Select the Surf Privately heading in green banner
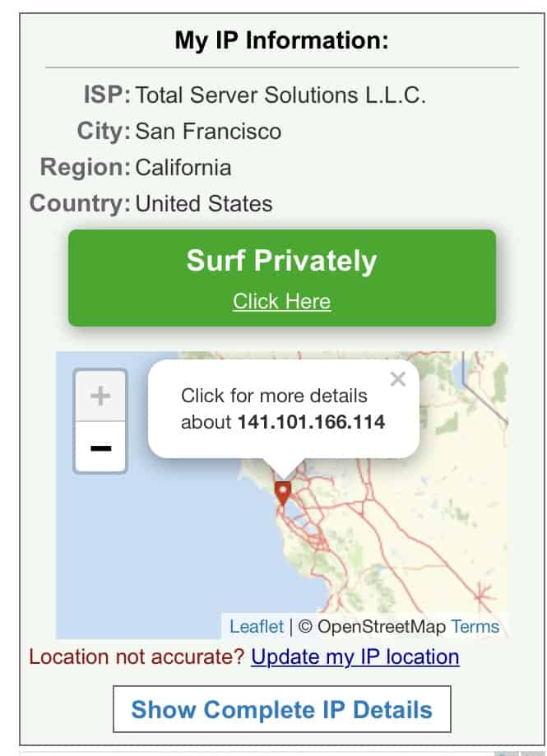Viewport: 547px width, 756px height. [x=281, y=261]
